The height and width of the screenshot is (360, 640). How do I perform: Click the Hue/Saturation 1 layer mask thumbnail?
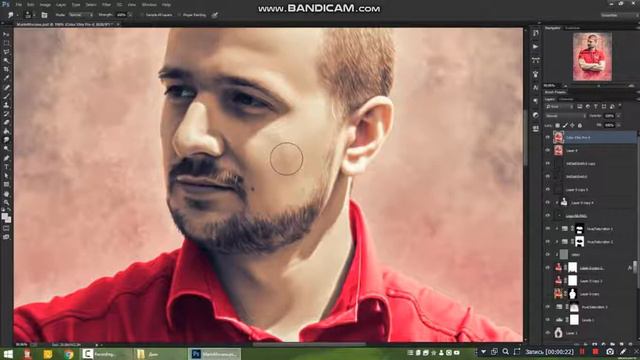pyautogui.click(x=579, y=229)
